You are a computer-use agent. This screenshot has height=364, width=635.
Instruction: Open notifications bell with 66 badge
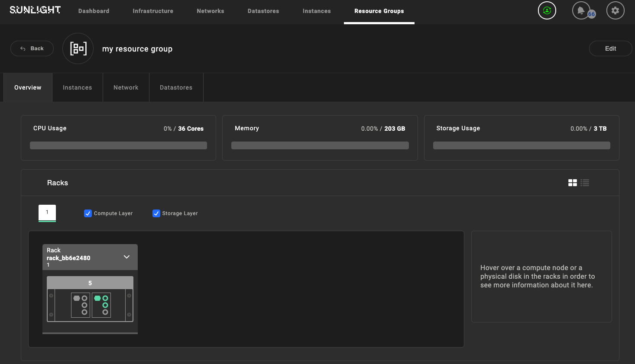tap(581, 10)
